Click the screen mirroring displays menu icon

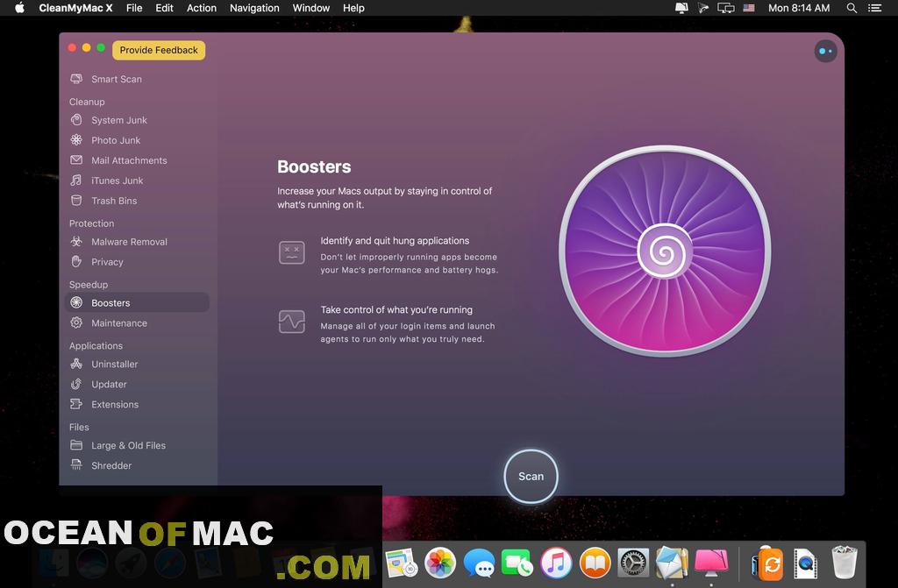(x=725, y=8)
